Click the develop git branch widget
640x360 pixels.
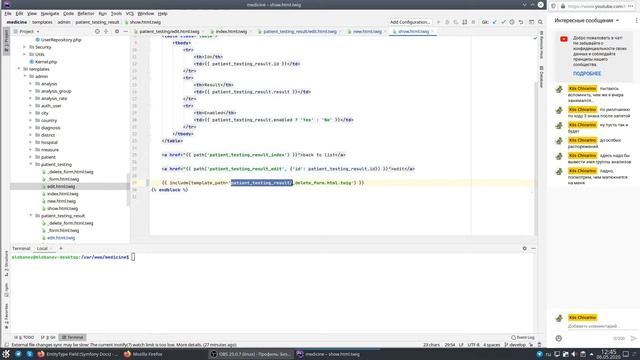(515, 345)
